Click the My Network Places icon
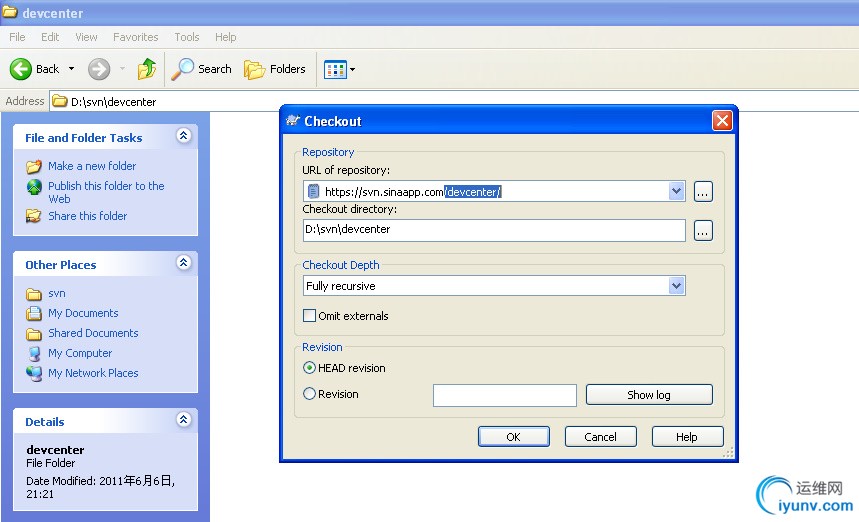Image resolution: width=859 pixels, height=522 pixels. pyautogui.click(x=34, y=374)
